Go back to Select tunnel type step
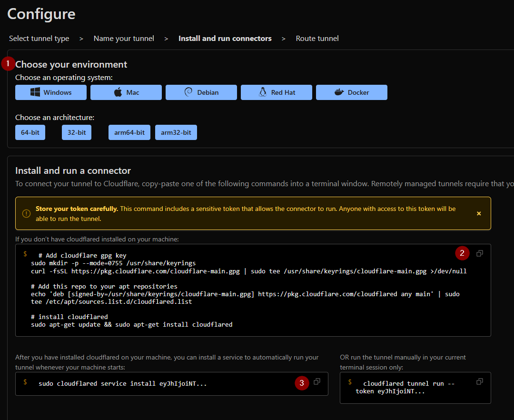 click(x=39, y=38)
